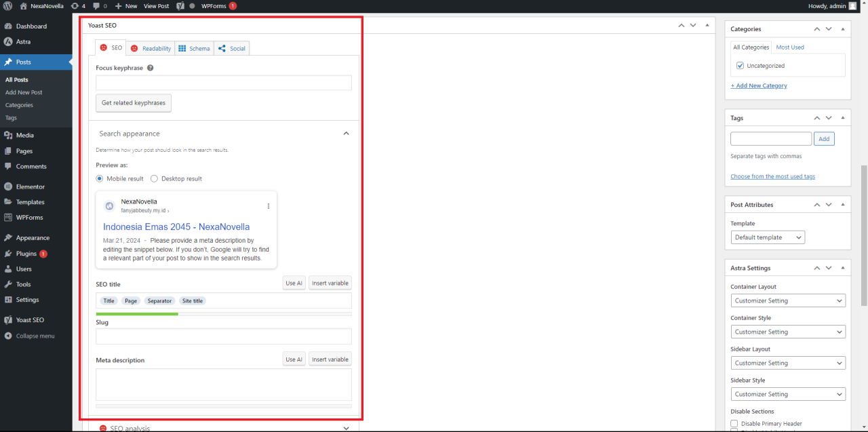Open the snippet preview three-dot menu

[268, 206]
